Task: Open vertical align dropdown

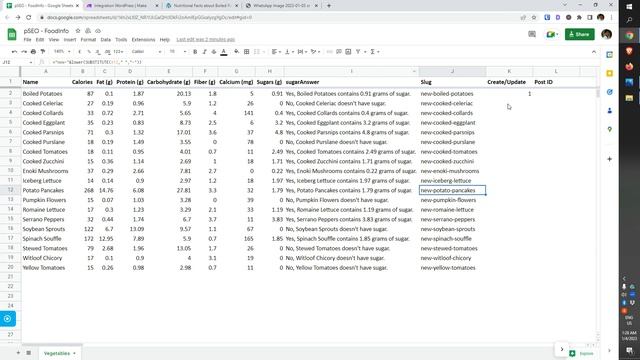Action: [x=289, y=52]
